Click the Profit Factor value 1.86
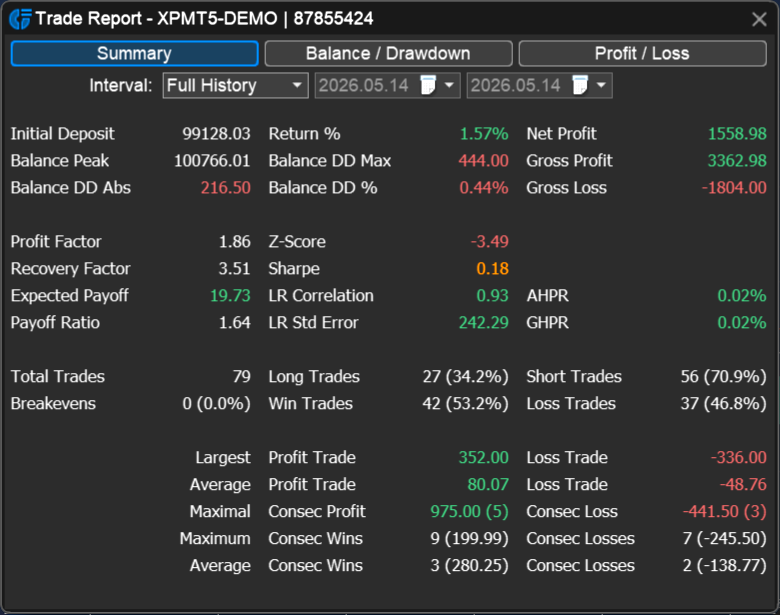The width and height of the screenshot is (780, 615). coord(235,241)
